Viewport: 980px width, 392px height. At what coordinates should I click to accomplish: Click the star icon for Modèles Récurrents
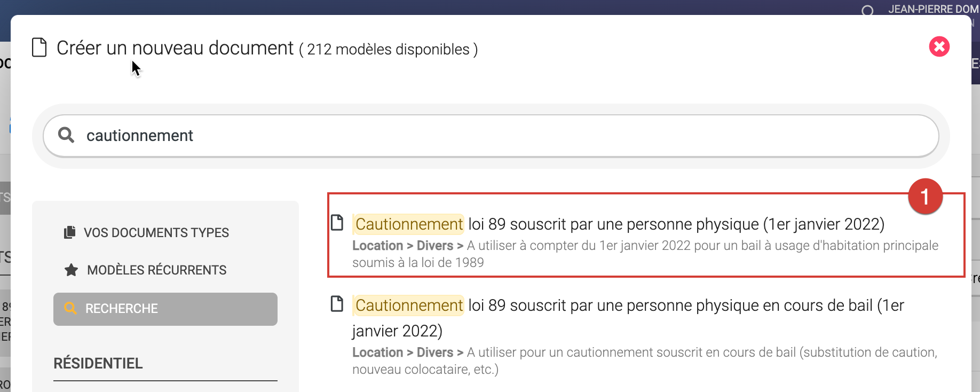tap(71, 270)
